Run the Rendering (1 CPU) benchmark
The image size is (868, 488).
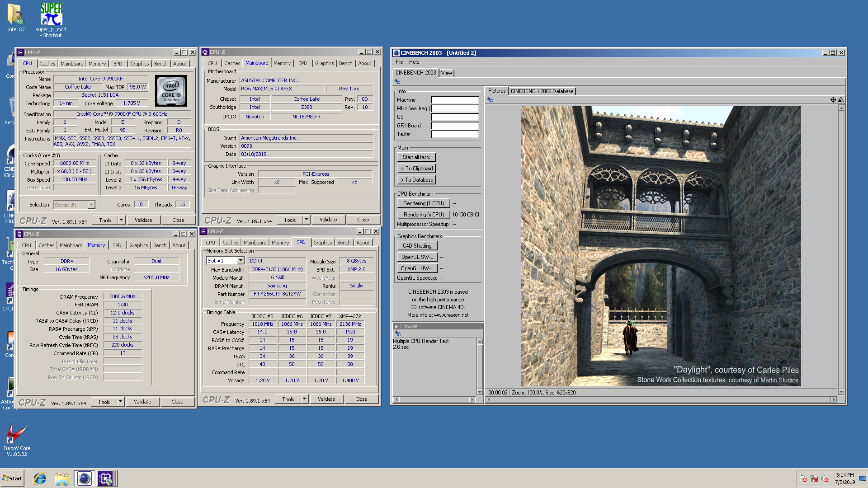(424, 203)
